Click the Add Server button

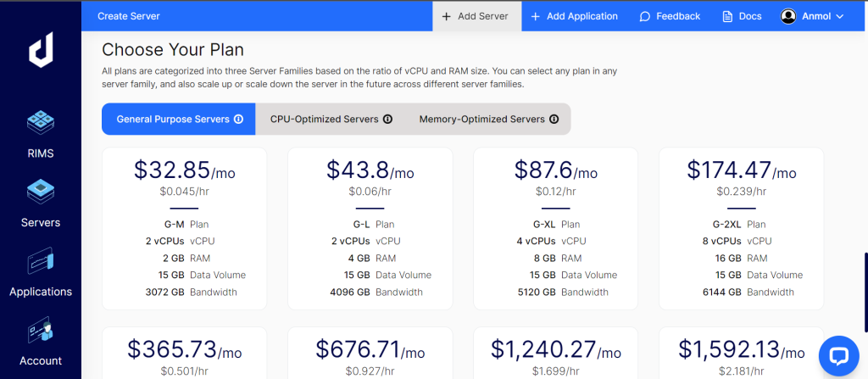click(476, 16)
